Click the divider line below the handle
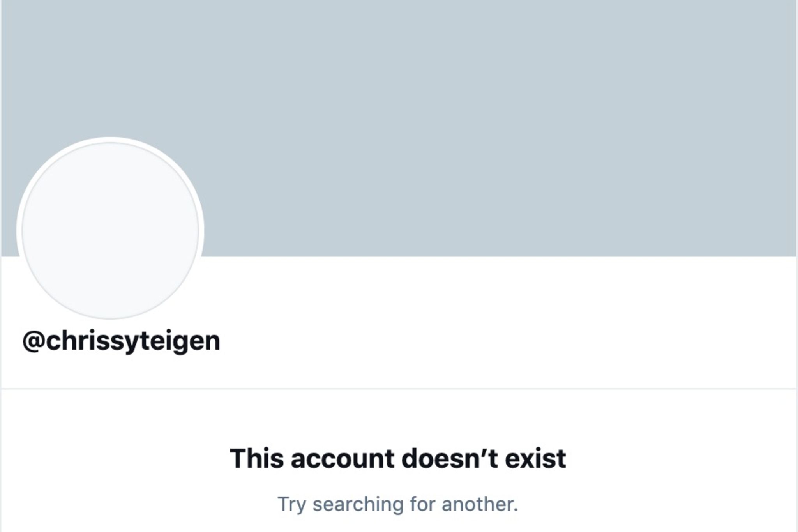 tap(399, 389)
